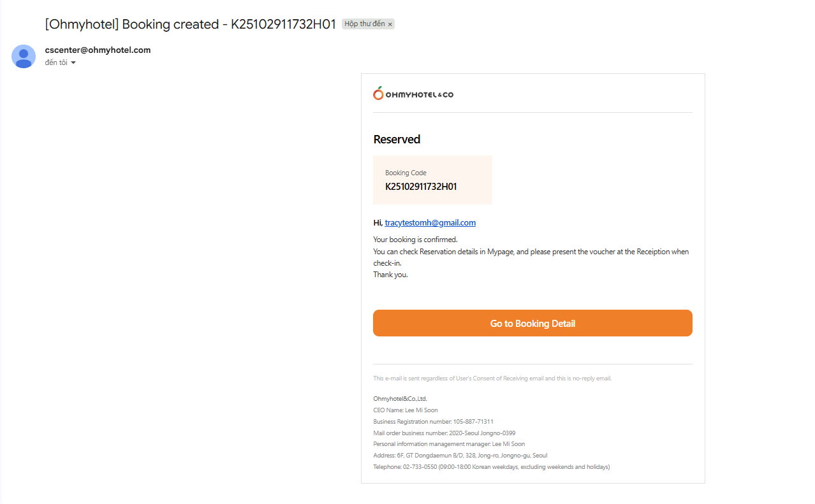The width and height of the screenshot is (815, 504).
Task: Click sender address cscenter@ohmyhotel.com
Action: tap(98, 50)
